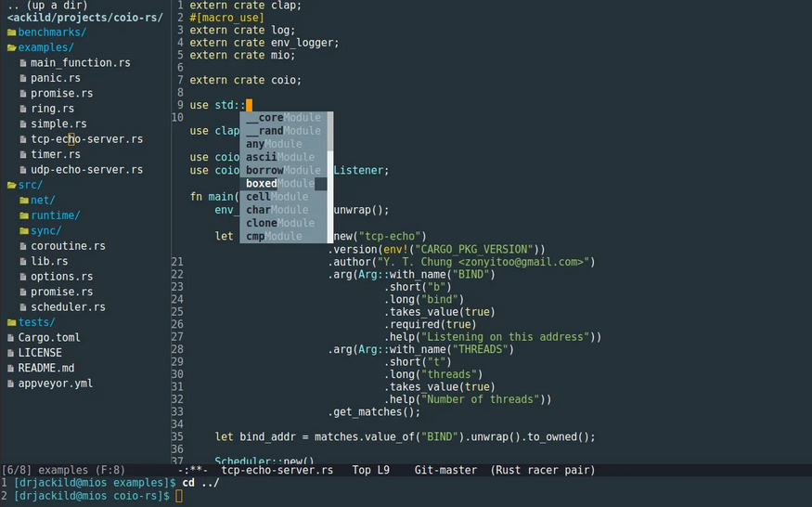Click file icon beside options.rs
The width and height of the screenshot is (812, 507).
pos(23,277)
